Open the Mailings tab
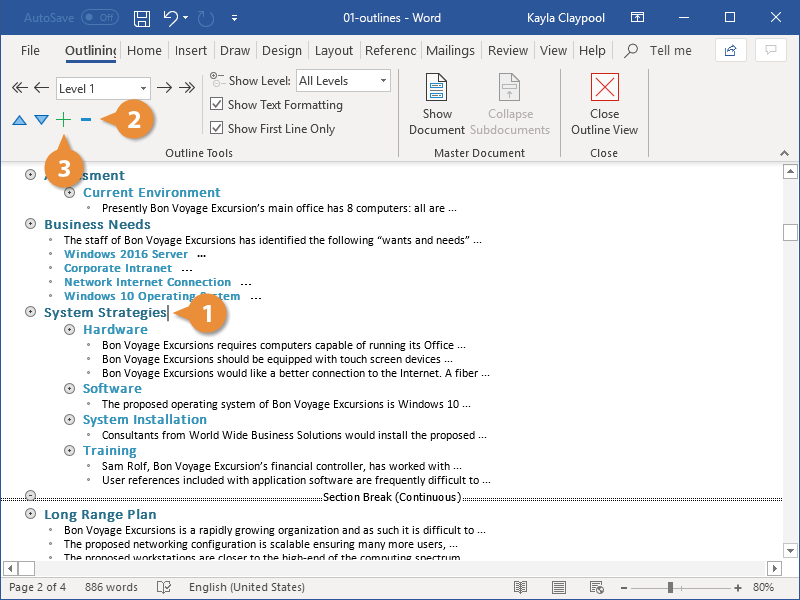 click(x=450, y=51)
